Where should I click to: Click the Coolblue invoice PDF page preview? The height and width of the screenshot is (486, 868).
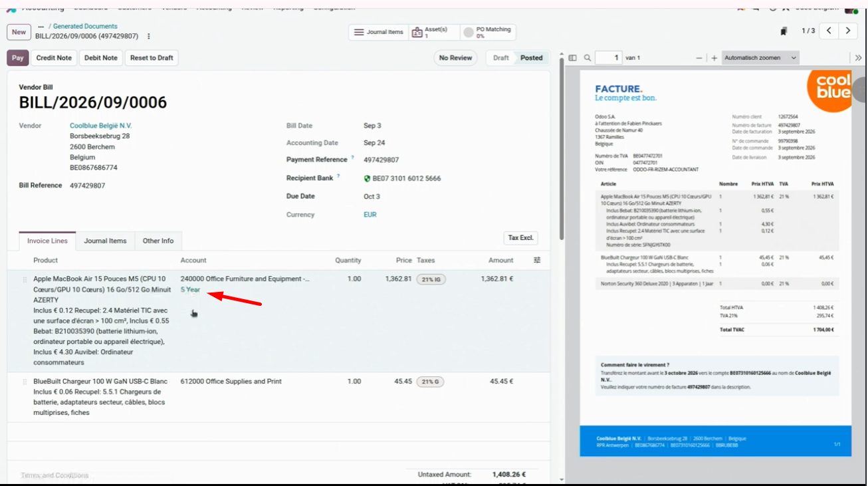715,263
